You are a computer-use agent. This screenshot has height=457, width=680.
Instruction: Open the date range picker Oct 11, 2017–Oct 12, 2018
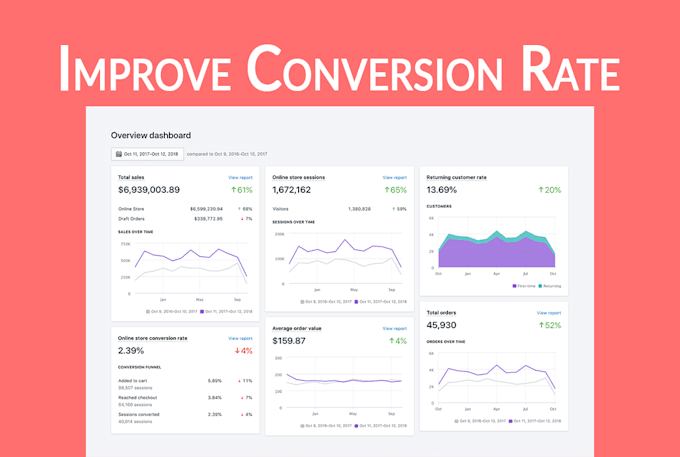pos(147,154)
